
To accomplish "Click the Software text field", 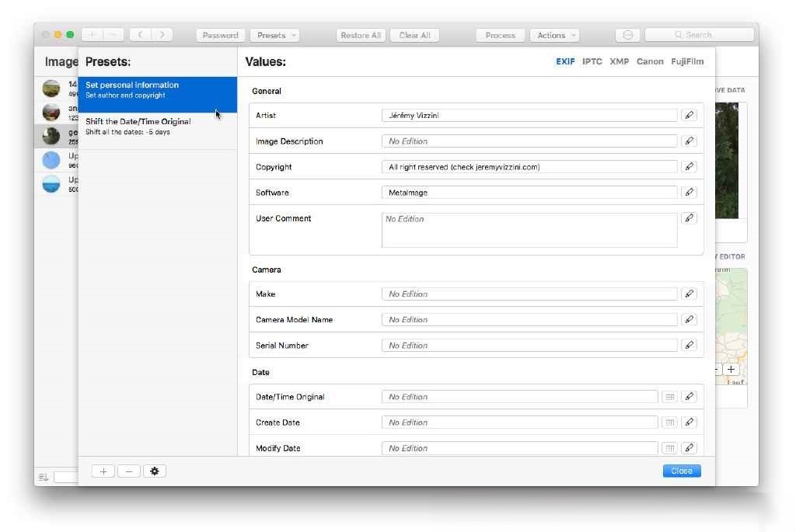I will coord(529,192).
